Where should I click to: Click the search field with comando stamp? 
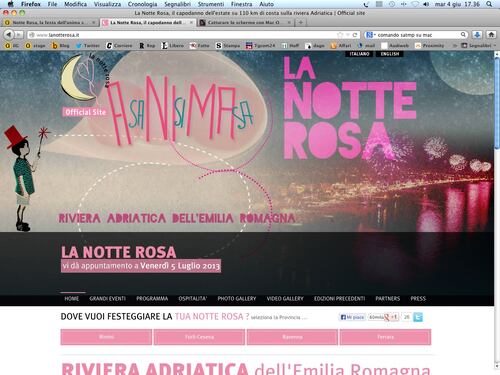(x=416, y=35)
